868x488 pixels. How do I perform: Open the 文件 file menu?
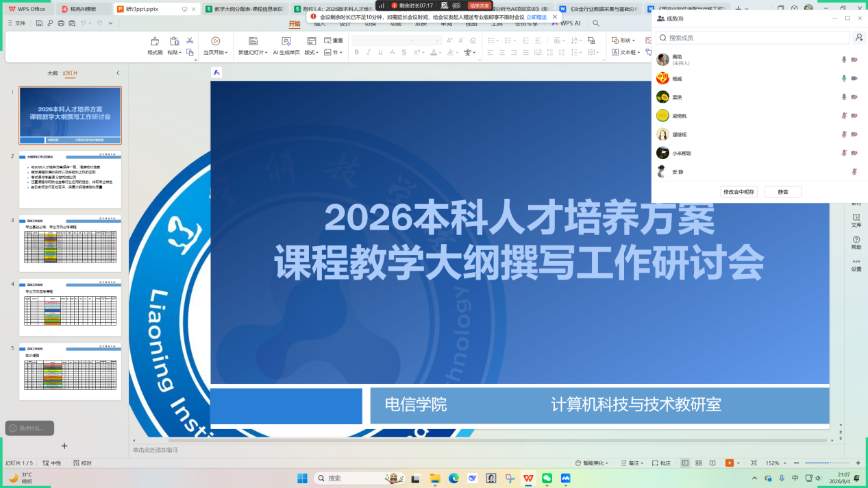tap(16, 23)
